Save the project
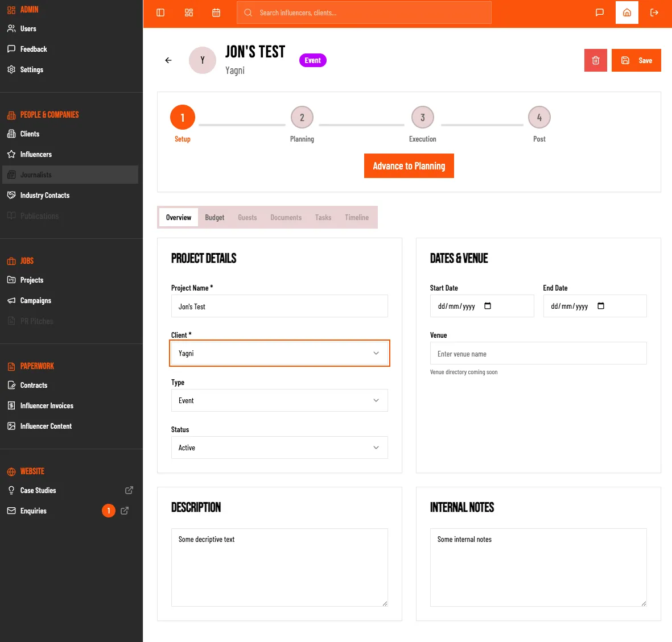This screenshot has height=642, width=672. click(636, 60)
